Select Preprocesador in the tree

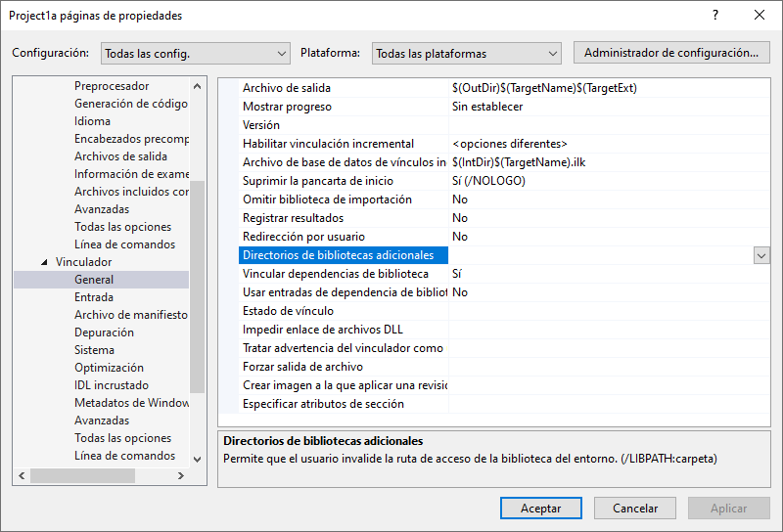click(112, 86)
